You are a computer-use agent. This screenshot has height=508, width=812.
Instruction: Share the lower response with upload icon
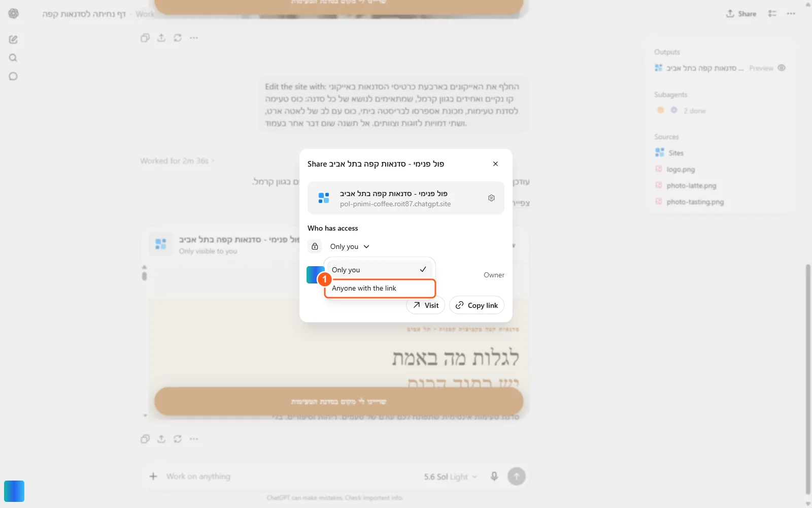161,439
